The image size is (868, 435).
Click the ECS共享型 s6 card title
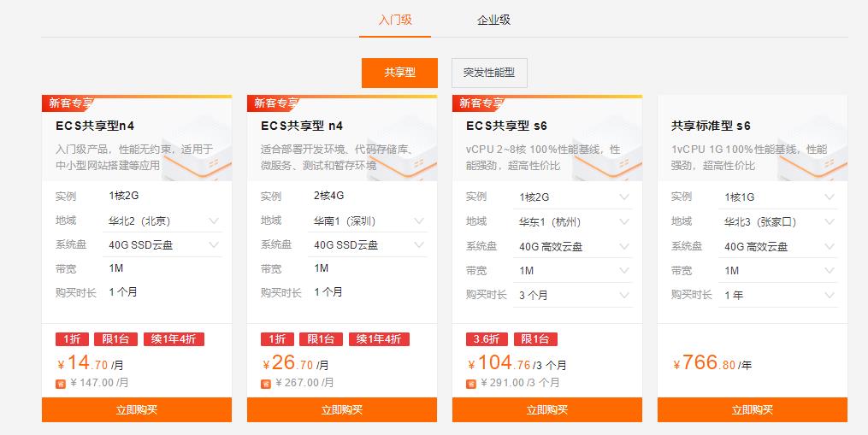tap(506, 126)
